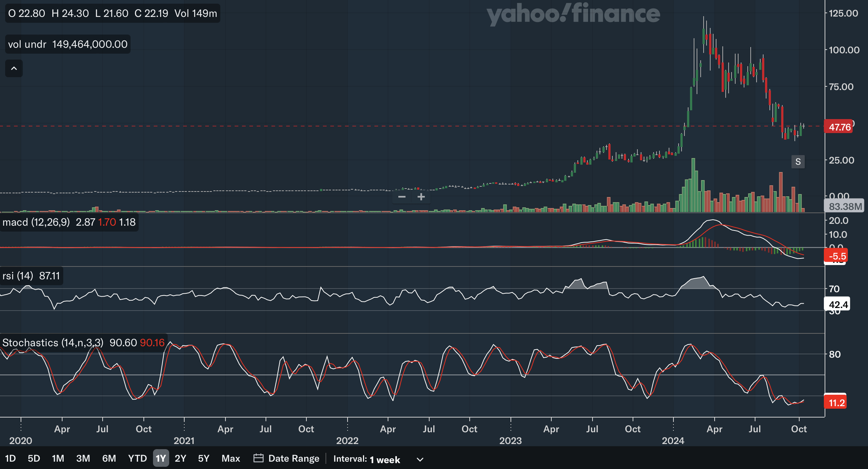Switch to the 1D timeframe tab

[x=11, y=458]
